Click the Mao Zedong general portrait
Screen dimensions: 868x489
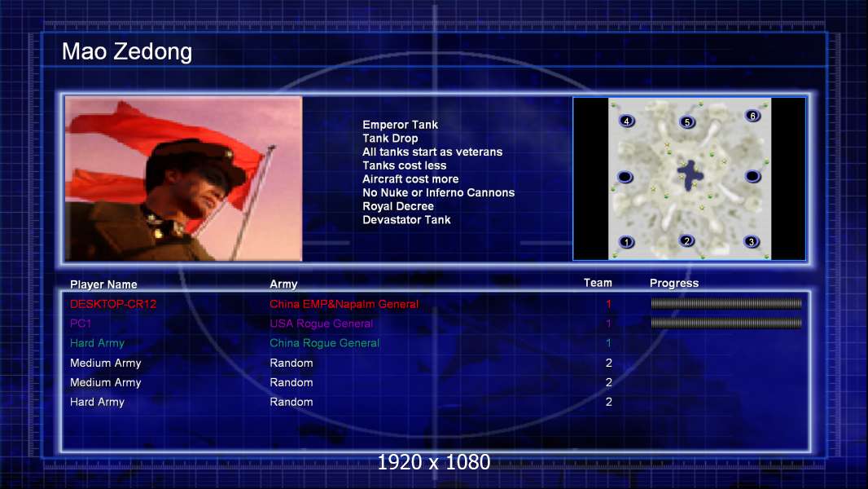(184, 178)
